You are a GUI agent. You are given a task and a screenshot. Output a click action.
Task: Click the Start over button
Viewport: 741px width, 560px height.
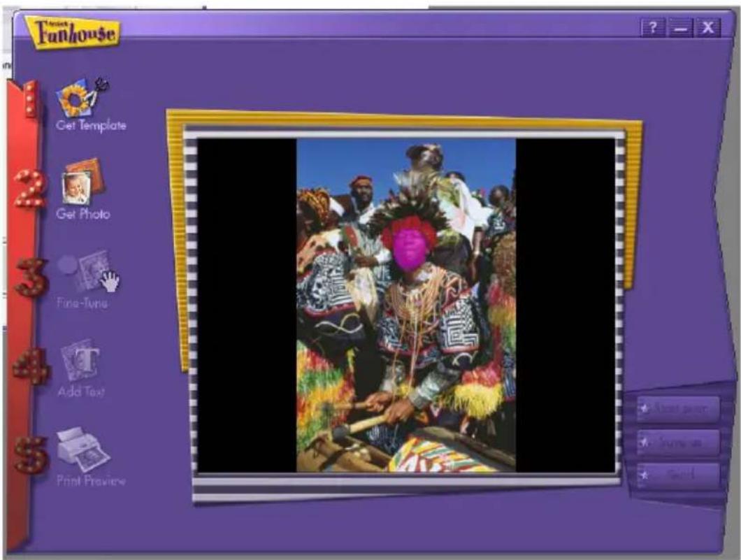(x=677, y=409)
